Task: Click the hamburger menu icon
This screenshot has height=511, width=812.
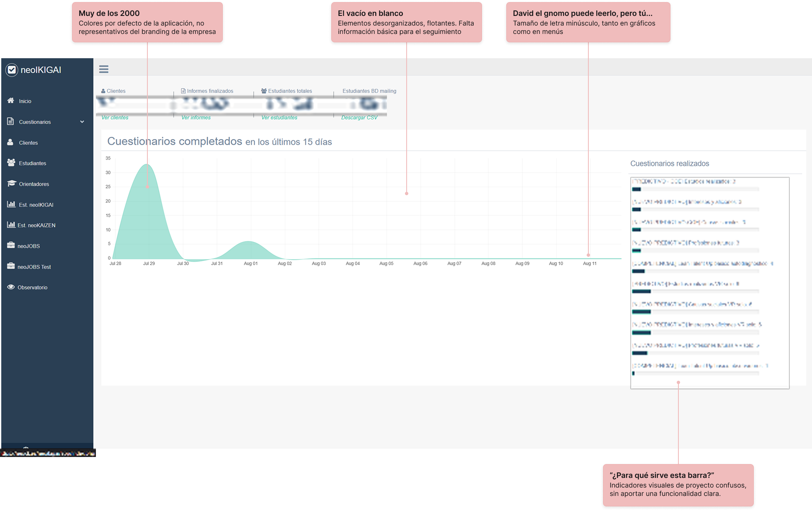Action: click(x=103, y=69)
